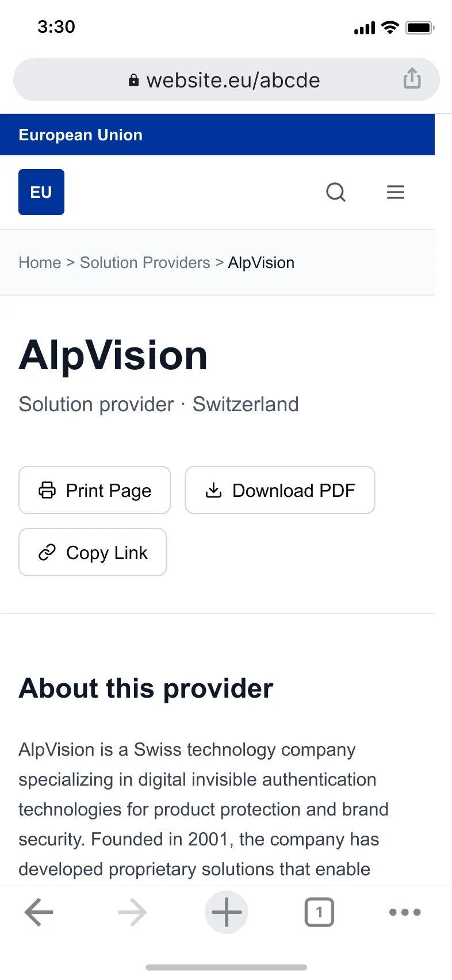Open a new tab with the plus icon
This screenshot has height=980, width=452.
pos(226,912)
